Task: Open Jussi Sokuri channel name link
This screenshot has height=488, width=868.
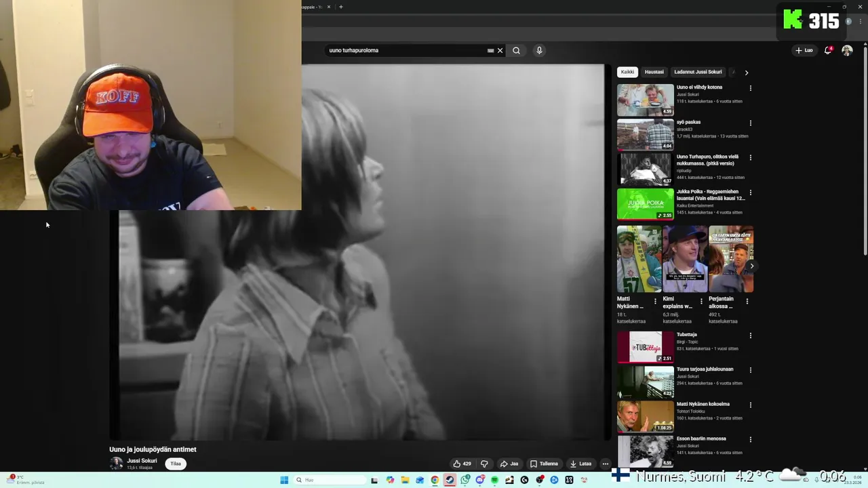Action: pos(142,461)
